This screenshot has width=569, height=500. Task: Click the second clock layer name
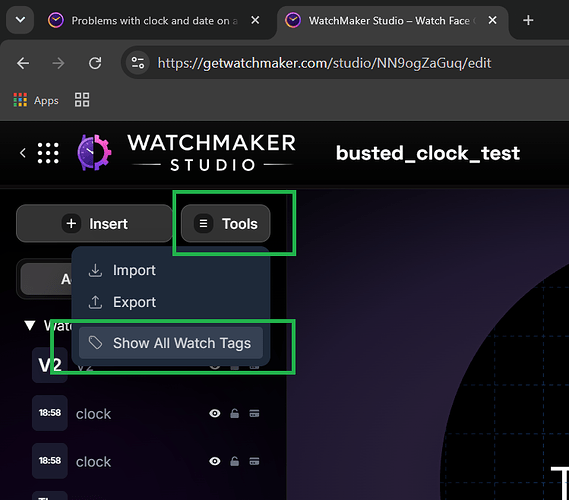pyautogui.click(x=93, y=462)
